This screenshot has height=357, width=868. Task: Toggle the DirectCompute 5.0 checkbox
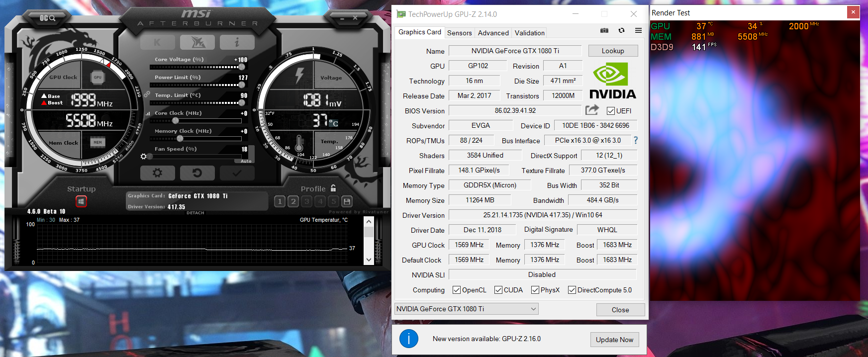(572, 290)
